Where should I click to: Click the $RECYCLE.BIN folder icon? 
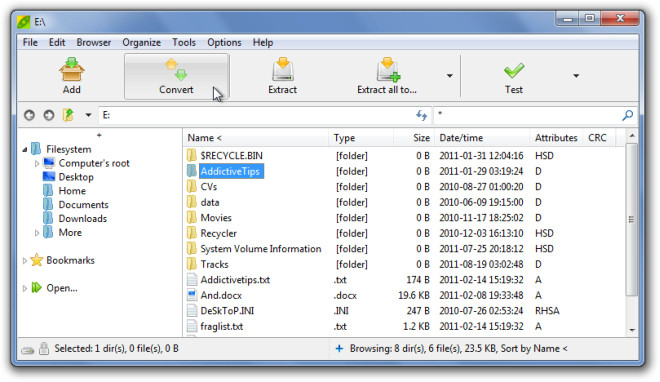click(x=192, y=155)
